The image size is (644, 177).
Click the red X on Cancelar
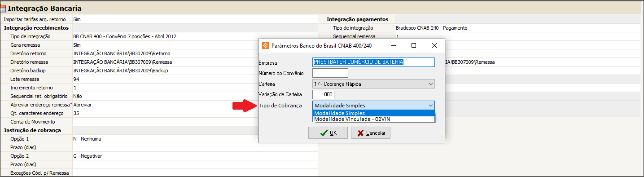[x=360, y=133]
